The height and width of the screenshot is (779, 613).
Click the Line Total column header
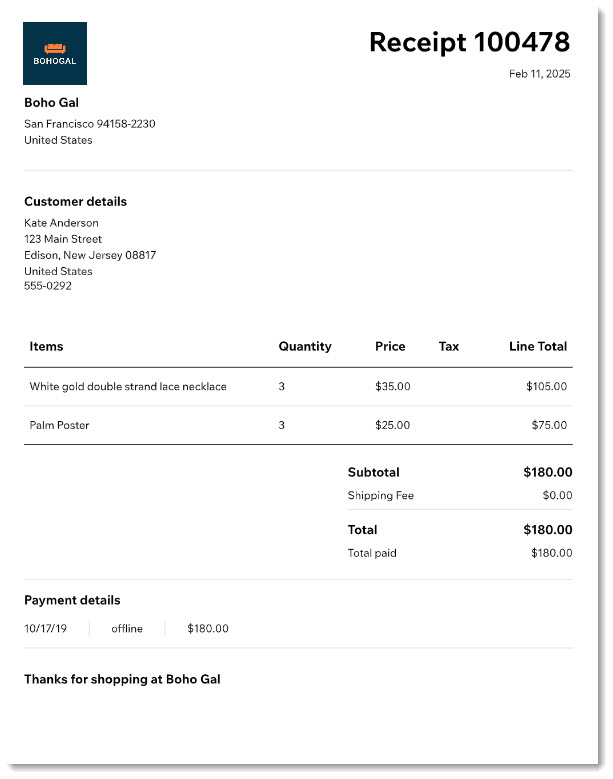click(538, 346)
